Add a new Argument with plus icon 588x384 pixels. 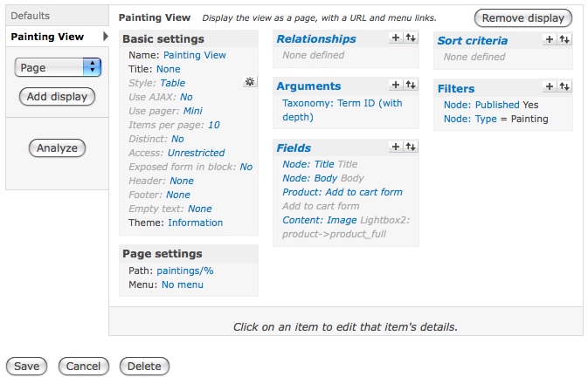click(396, 85)
